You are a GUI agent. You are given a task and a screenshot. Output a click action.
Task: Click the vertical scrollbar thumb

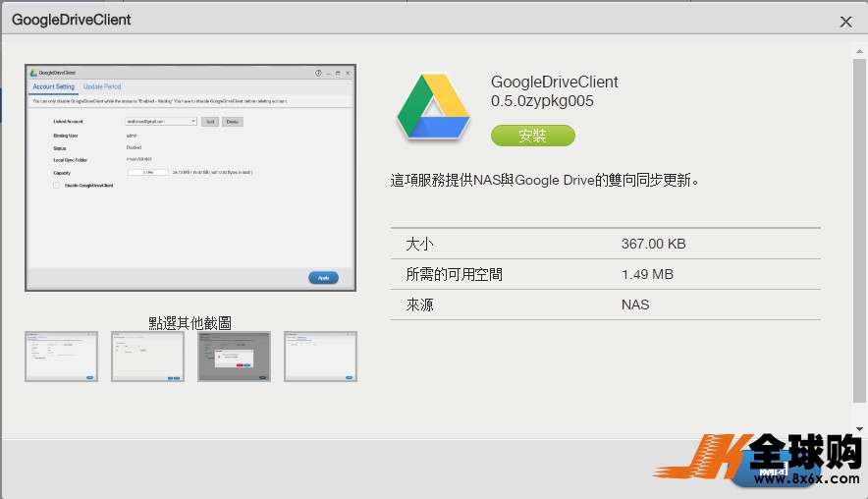click(860, 226)
